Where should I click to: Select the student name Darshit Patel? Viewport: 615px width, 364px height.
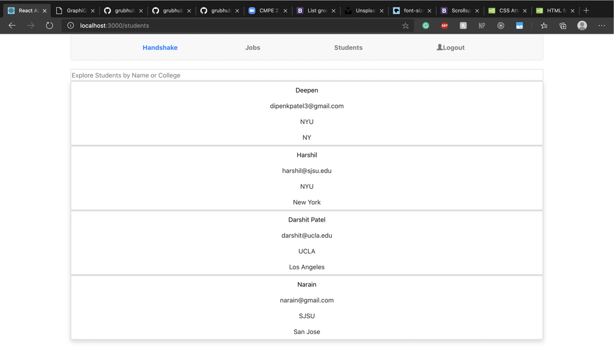tap(307, 220)
